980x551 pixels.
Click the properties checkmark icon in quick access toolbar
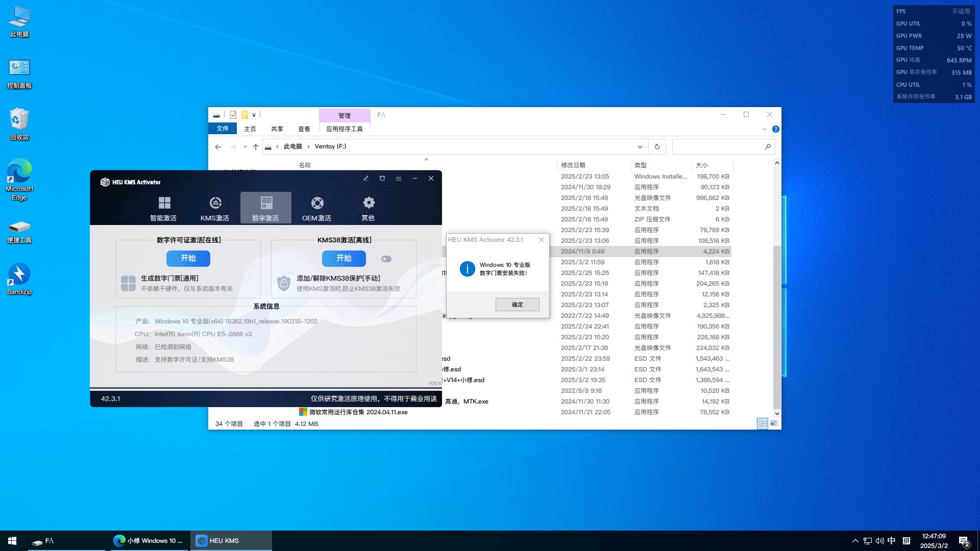click(233, 115)
